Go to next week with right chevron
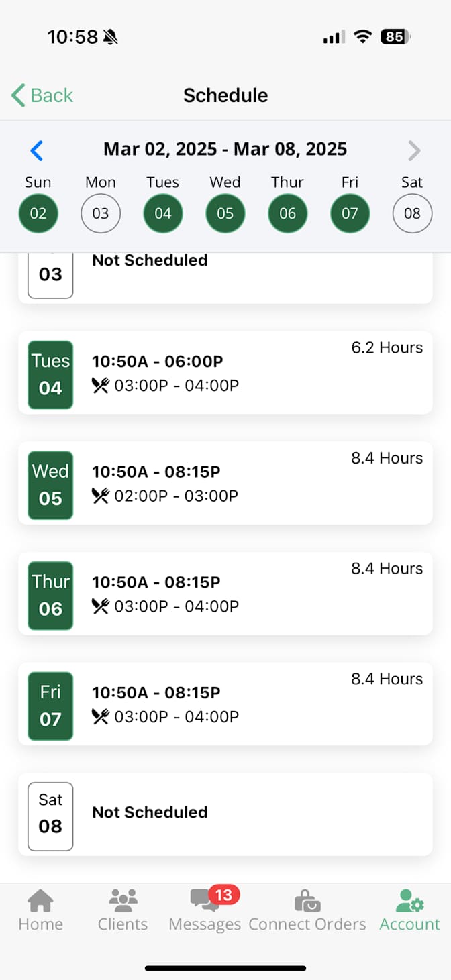451x980 pixels. (414, 150)
